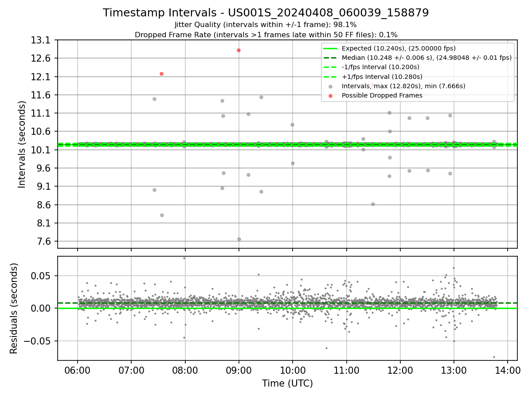Click the gray interval point near 8.3 seconds
532x399 pixels.
(162, 215)
